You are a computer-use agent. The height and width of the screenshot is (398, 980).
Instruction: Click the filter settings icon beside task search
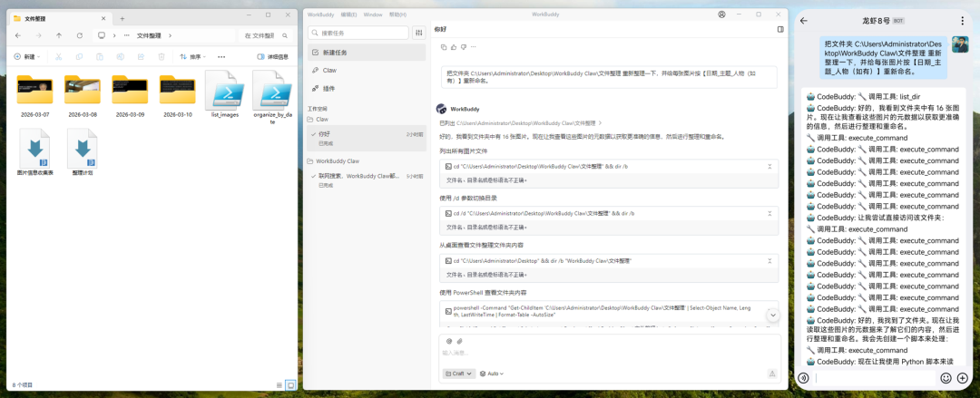coord(418,33)
